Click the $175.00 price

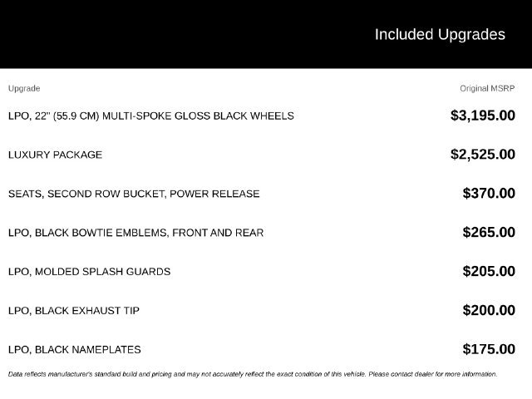coord(489,349)
